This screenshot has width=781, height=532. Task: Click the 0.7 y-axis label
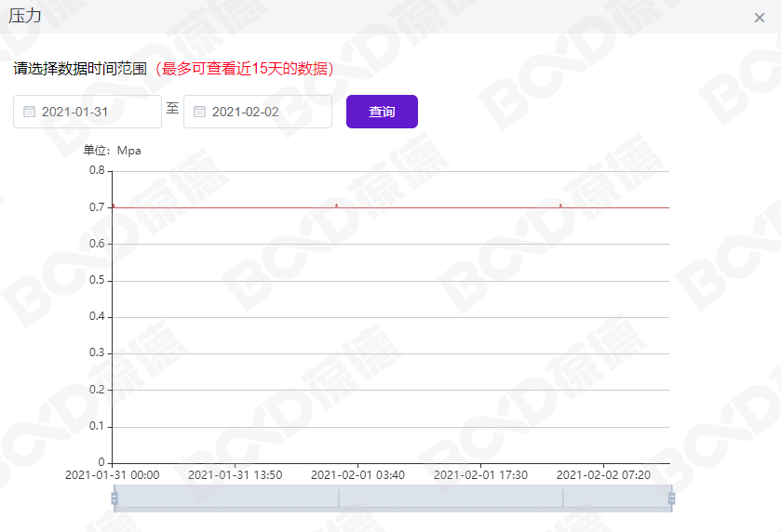(x=96, y=207)
